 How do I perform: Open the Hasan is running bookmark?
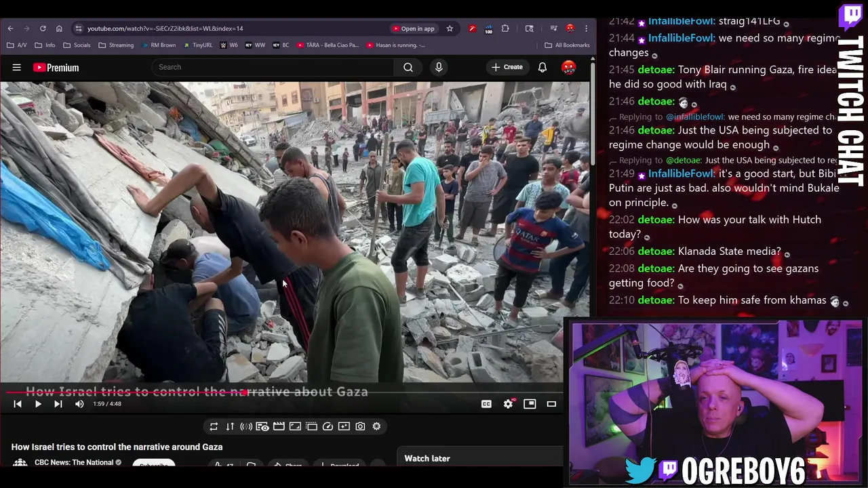tap(396, 45)
